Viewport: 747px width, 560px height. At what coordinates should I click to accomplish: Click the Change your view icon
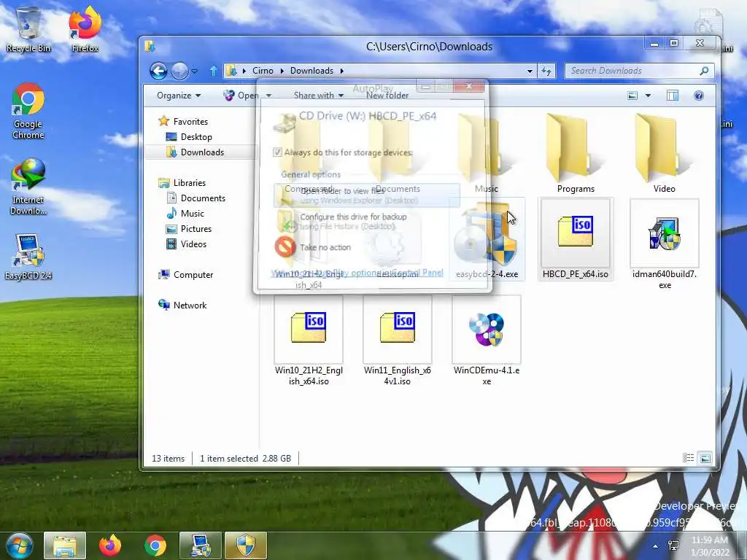[632, 96]
